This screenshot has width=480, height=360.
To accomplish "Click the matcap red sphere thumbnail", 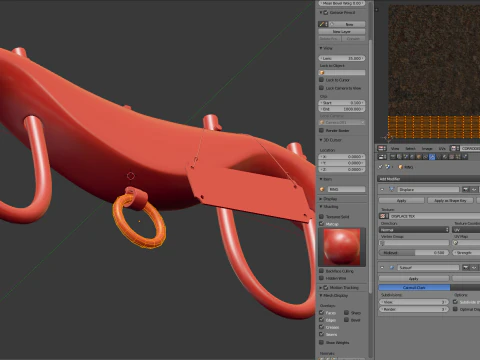I will [342, 247].
